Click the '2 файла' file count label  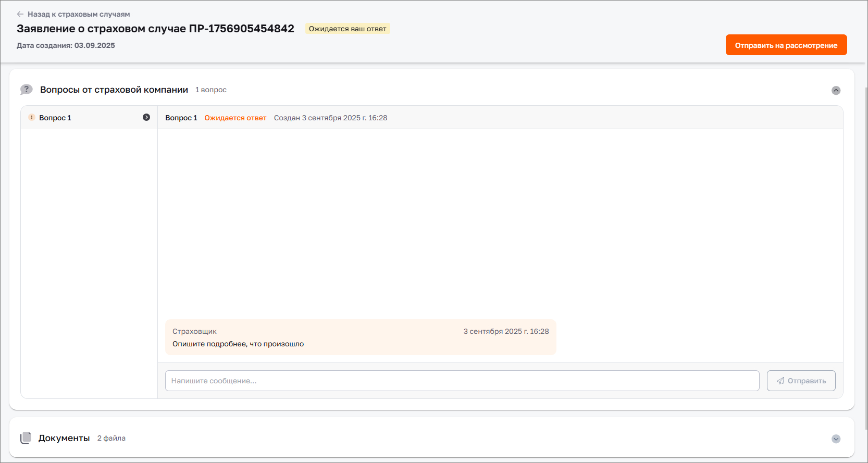pos(111,438)
